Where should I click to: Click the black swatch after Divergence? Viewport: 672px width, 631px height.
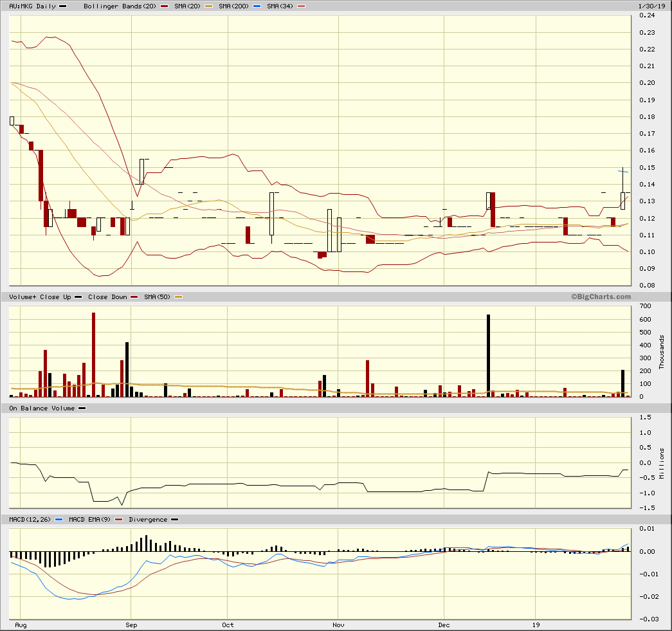[174, 520]
